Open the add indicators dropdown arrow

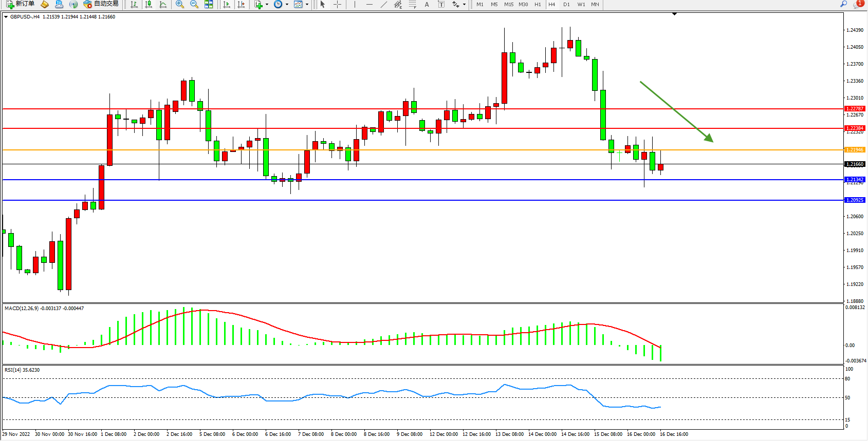pyautogui.click(x=267, y=5)
